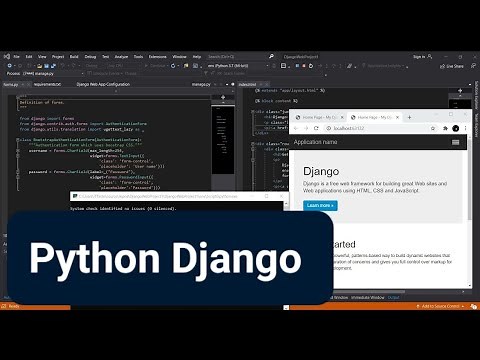Collapse the BootstrapAuthenticationForm class region
This screenshot has width=480, height=360.
pyautogui.click(x=18, y=140)
